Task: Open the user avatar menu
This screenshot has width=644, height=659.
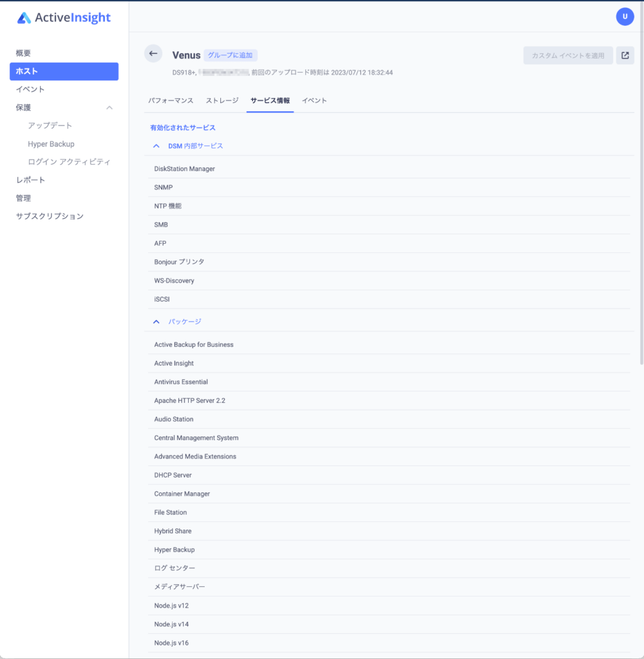Action: click(x=625, y=17)
